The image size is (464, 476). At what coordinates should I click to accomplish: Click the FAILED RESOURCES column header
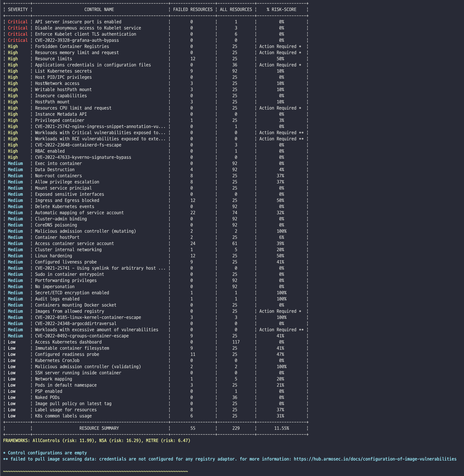193,10
